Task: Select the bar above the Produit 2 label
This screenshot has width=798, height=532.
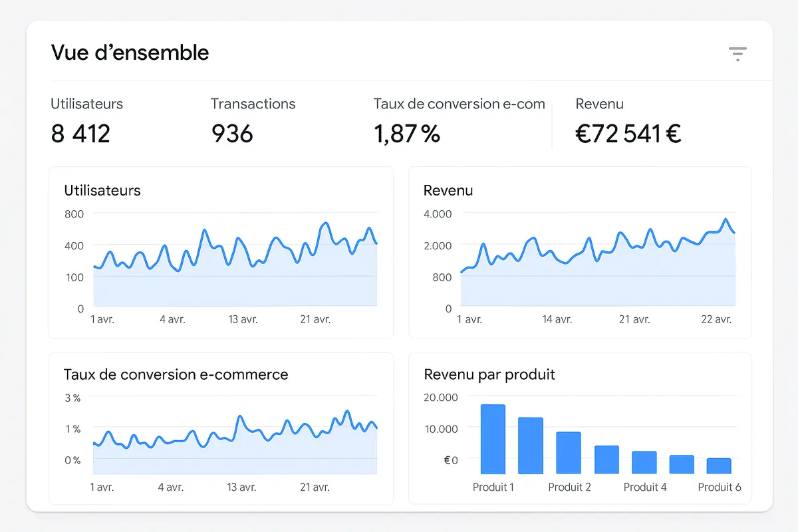Action: point(569,454)
